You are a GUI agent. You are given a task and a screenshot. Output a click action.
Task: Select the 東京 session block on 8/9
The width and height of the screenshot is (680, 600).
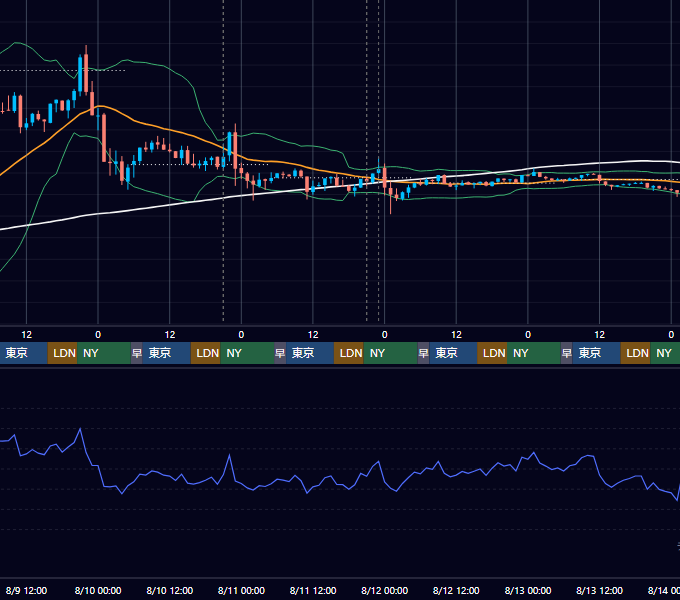click(23, 353)
